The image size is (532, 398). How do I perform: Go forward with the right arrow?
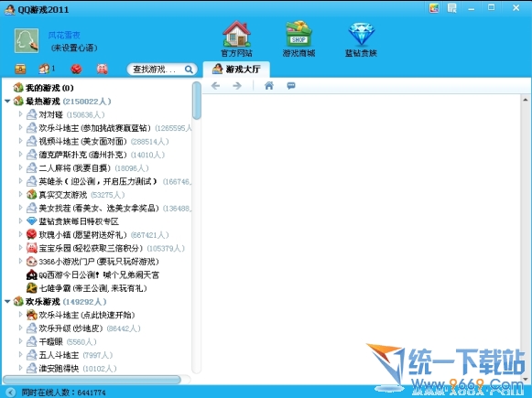[x=237, y=86]
